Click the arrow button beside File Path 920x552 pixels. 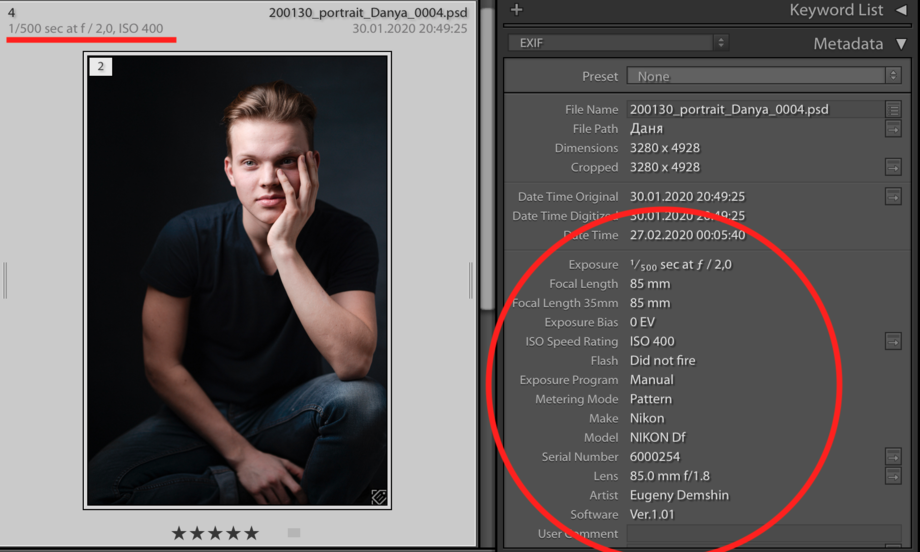point(893,128)
